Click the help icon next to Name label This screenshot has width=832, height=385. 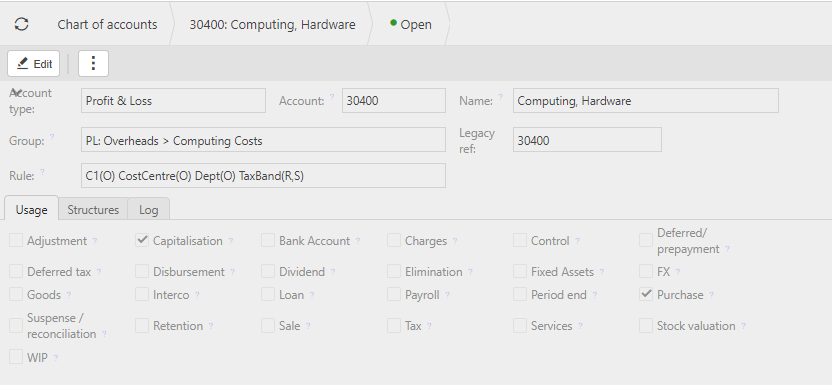[500, 97]
